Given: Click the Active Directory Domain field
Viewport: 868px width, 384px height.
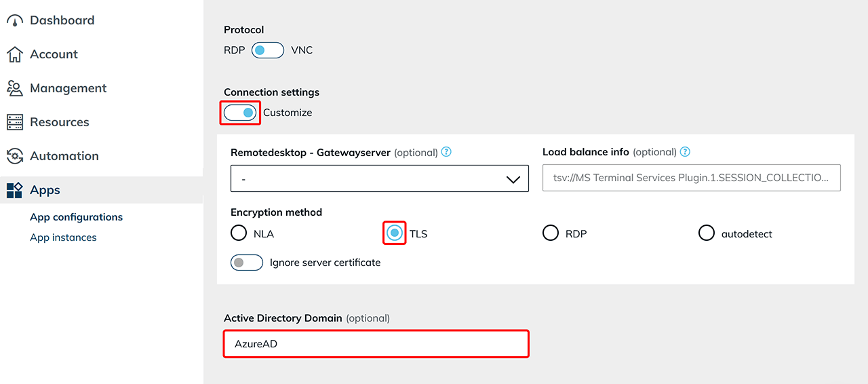Looking at the screenshot, I should tap(376, 344).
